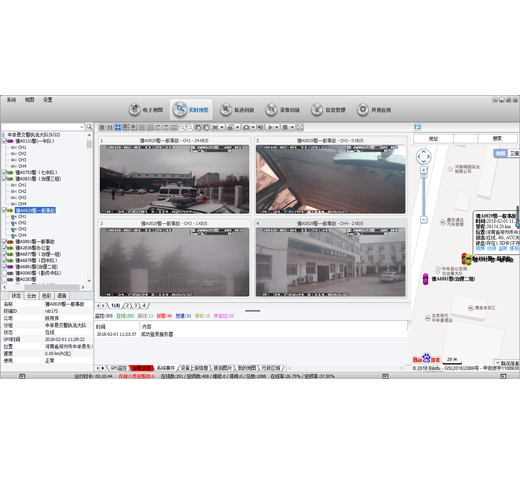
Task: Switch to the 系统事件 bottom tab
Action: 166,368
